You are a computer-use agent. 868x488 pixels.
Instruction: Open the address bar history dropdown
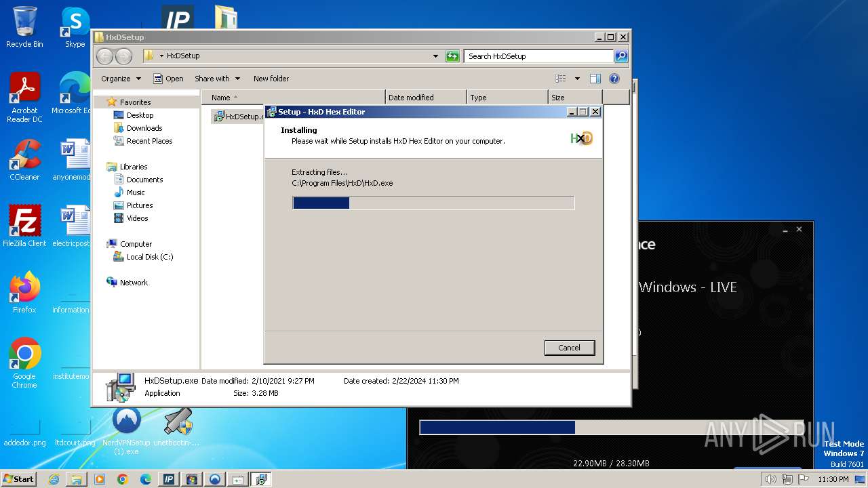tap(435, 56)
